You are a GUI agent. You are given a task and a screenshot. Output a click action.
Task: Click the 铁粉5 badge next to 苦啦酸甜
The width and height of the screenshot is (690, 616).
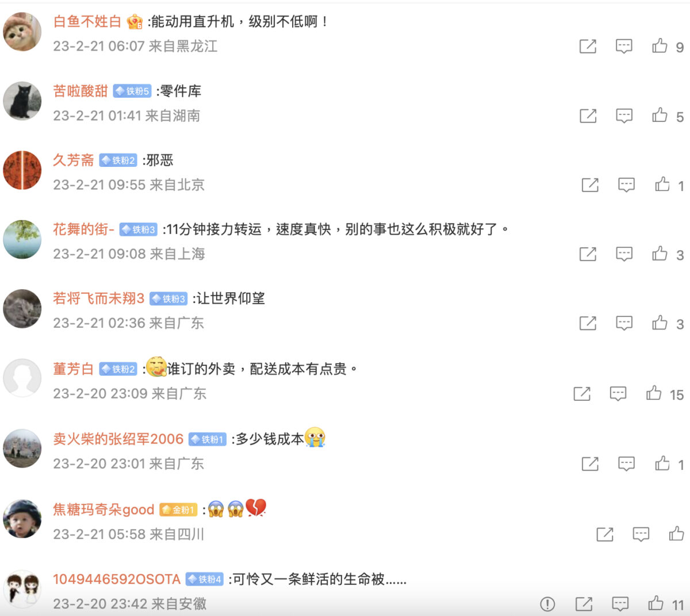pos(132,91)
